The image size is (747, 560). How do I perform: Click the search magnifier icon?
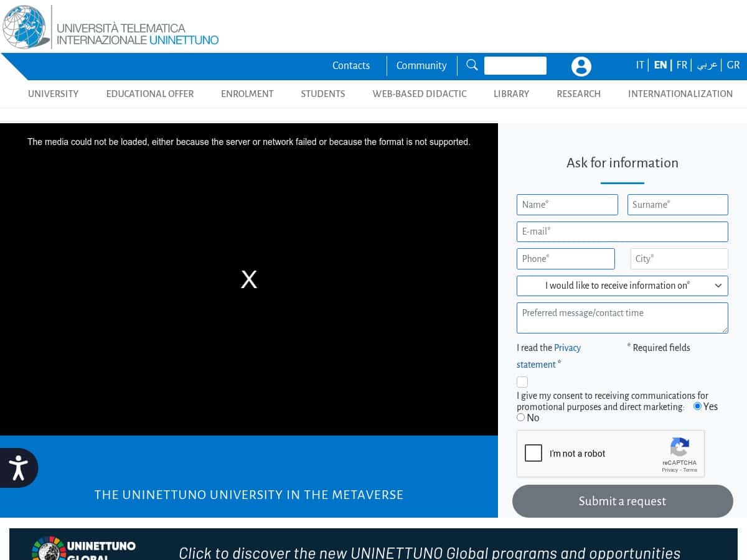pyautogui.click(x=472, y=65)
